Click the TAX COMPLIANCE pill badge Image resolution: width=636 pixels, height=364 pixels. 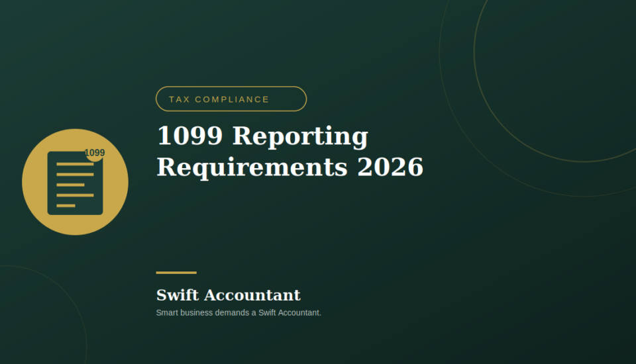pyautogui.click(x=231, y=99)
